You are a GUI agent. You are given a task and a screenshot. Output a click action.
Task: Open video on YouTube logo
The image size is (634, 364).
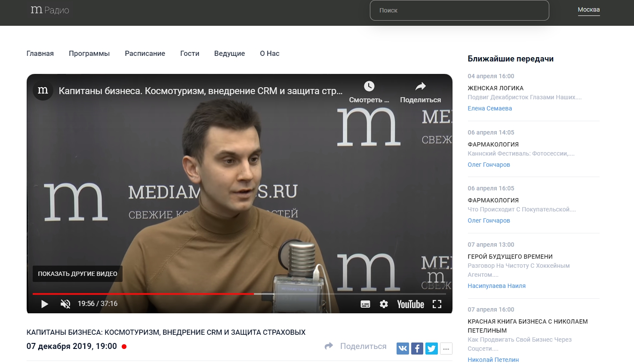tap(410, 304)
